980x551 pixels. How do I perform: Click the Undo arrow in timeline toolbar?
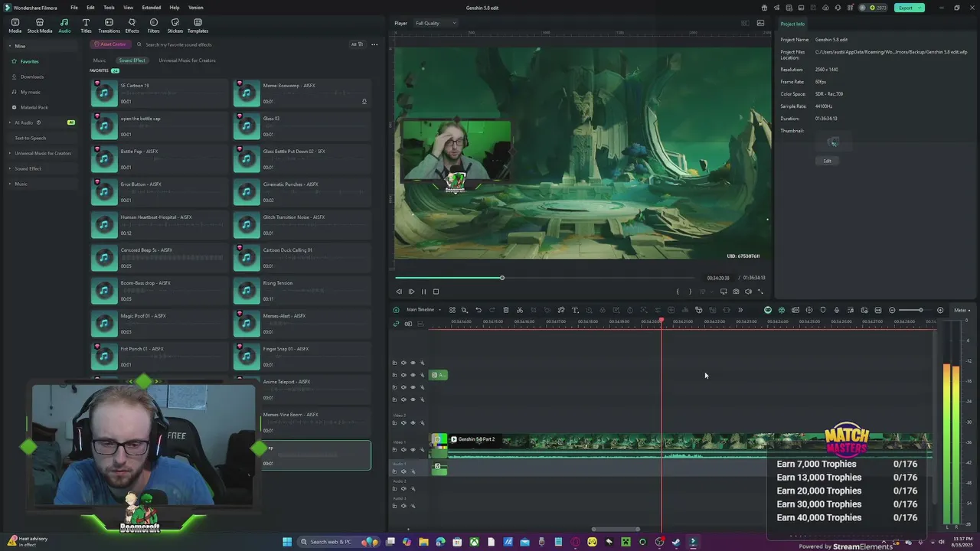tap(479, 310)
